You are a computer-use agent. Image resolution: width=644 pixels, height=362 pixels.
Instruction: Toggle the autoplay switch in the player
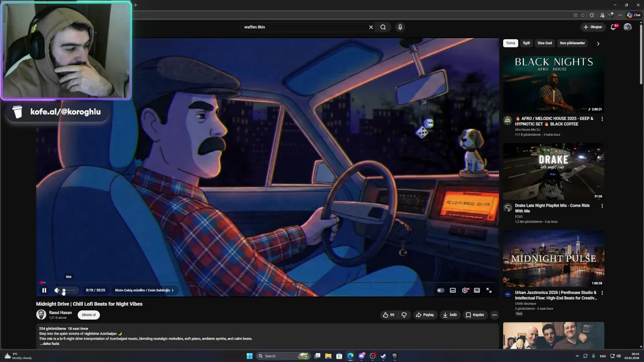click(x=441, y=290)
